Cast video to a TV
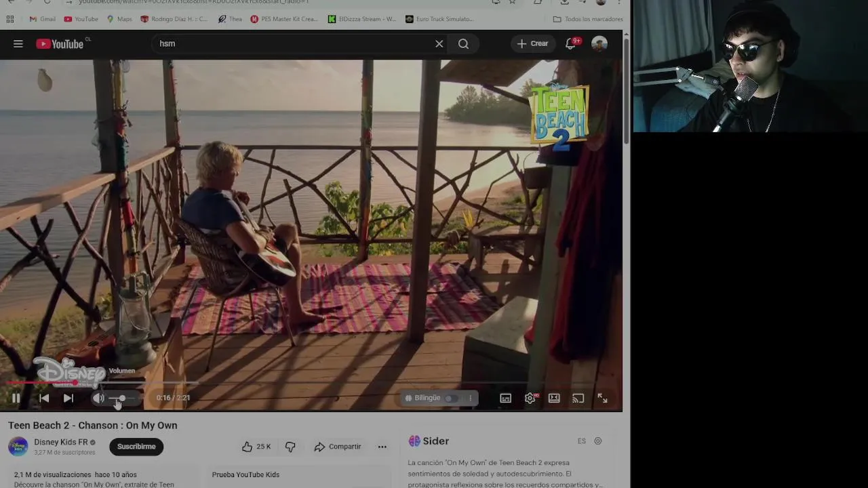This screenshot has height=488, width=868. (578, 398)
